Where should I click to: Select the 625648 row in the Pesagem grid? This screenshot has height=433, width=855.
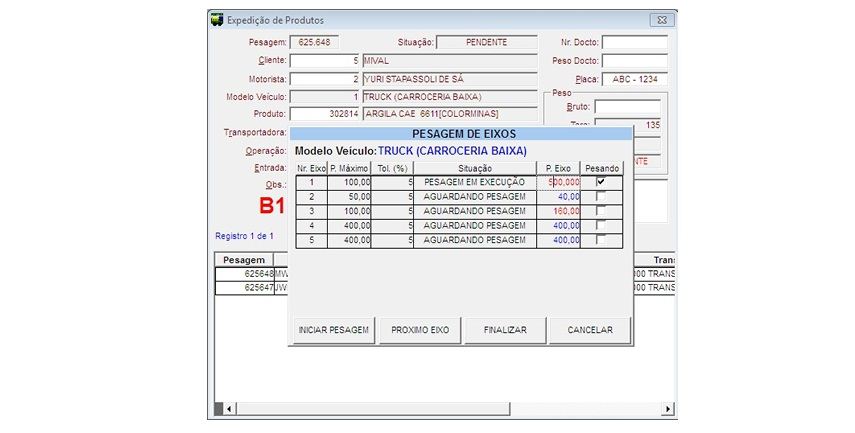pos(245,274)
